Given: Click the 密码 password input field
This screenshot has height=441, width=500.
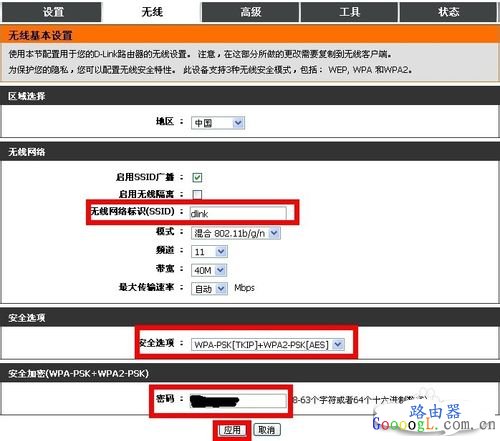Looking at the screenshot, I should pos(238,401).
